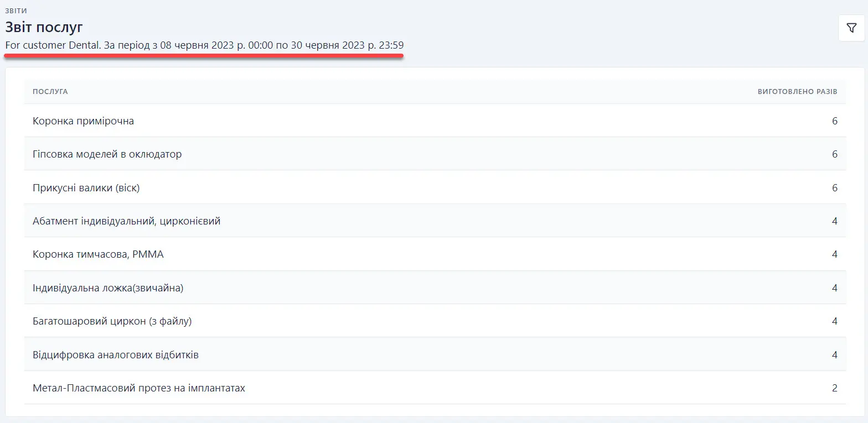Select the Коронка тимчасова, PMMA row

pyautogui.click(x=435, y=254)
